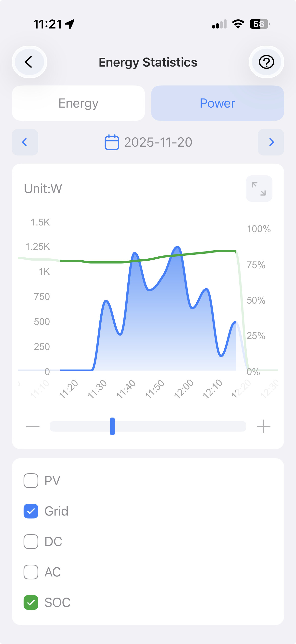Viewport: 296px width, 644px height.
Task: Expand chart to fullscreen view
Action: coord(259,188)
